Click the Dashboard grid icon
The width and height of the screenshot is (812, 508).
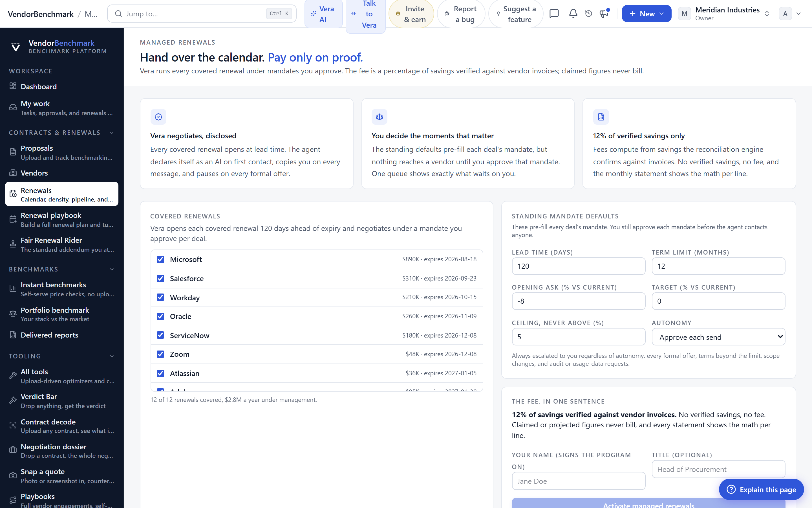[x=13, y=86]
